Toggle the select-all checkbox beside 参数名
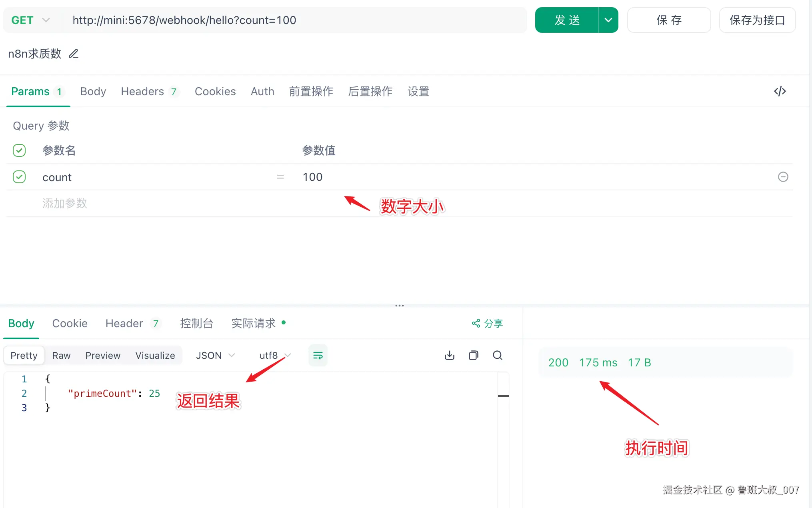The height and width of the screenshot is (508, 812). 19,150
